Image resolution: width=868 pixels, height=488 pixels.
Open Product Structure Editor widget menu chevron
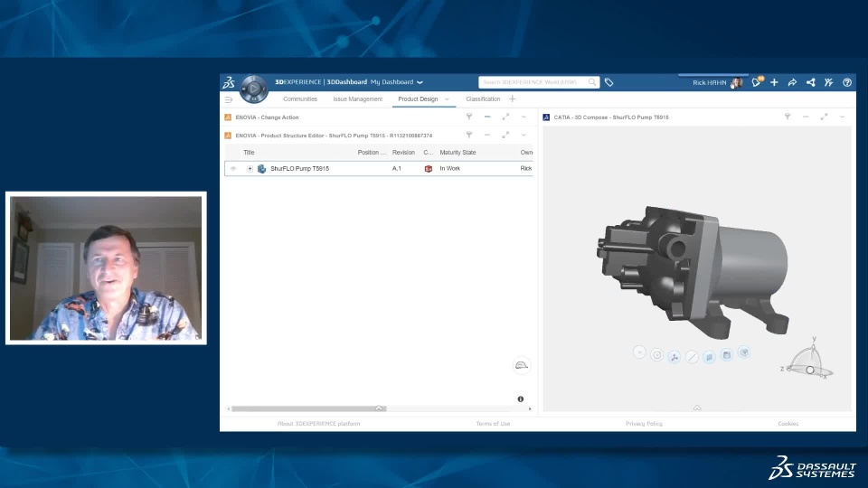pyautogui.click(x=524, y=135)
